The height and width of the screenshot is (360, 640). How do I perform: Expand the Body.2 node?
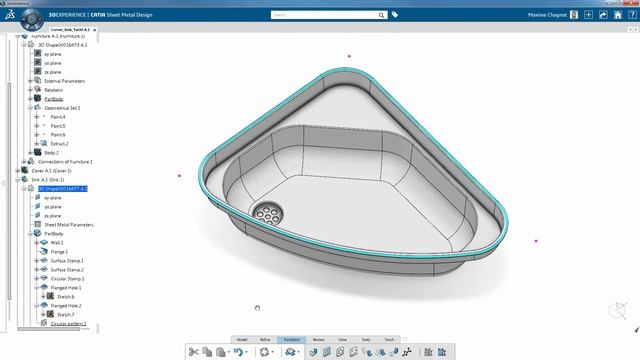point(30,153)
